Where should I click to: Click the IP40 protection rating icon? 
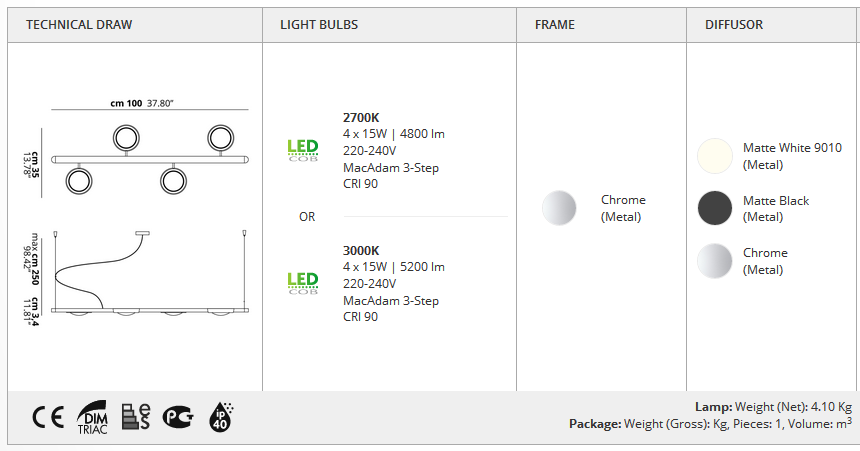[x=221, y=418]
